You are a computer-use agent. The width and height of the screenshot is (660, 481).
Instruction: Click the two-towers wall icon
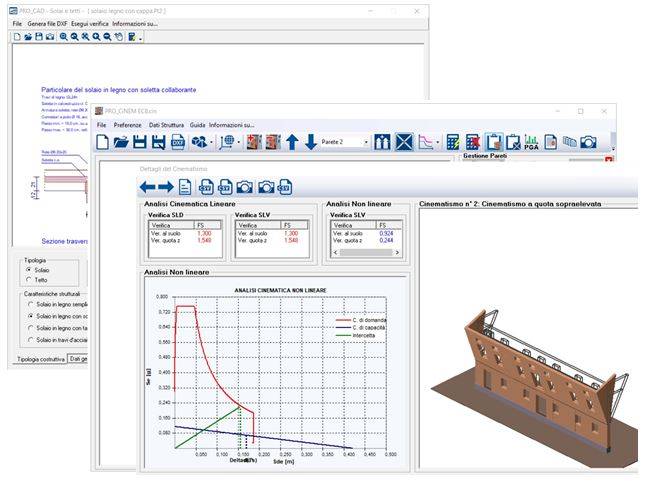click(382, 142)
